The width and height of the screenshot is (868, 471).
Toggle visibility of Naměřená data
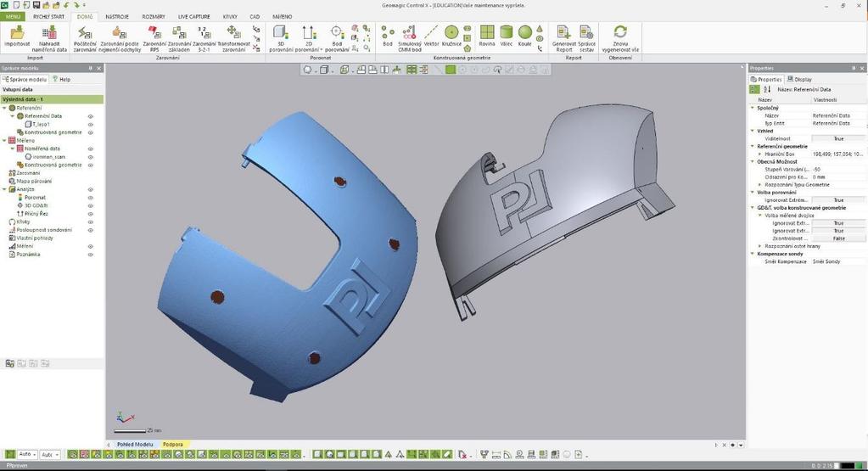[x=90, y=149]
